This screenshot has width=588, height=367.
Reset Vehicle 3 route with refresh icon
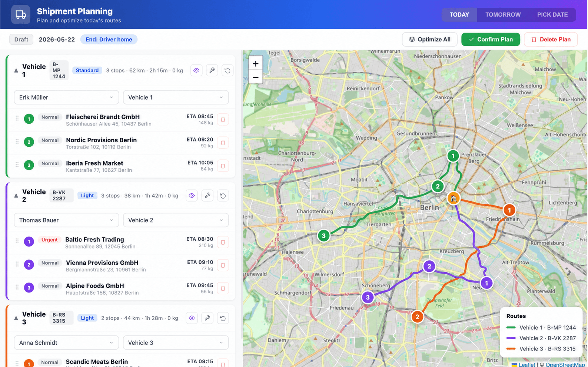(x=223, y=318)
